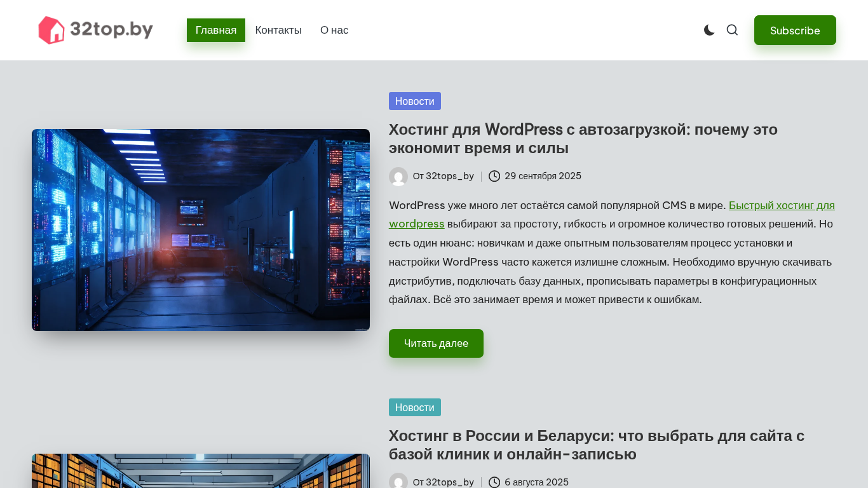Click author avatar in first post
The width and height of the screenshot is (868, 488).
pos(398,177)
